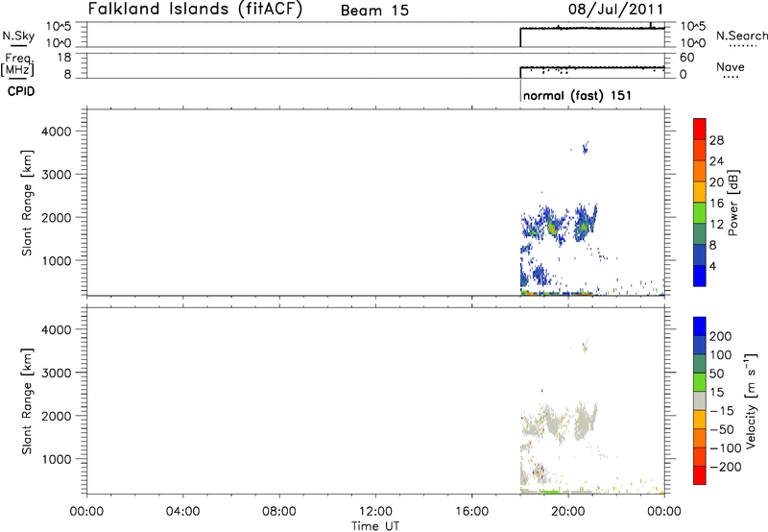This screenshot has height=532, width=768.
Task: Click the 'Time UT' axis title
Action: (x=375, y=525)
